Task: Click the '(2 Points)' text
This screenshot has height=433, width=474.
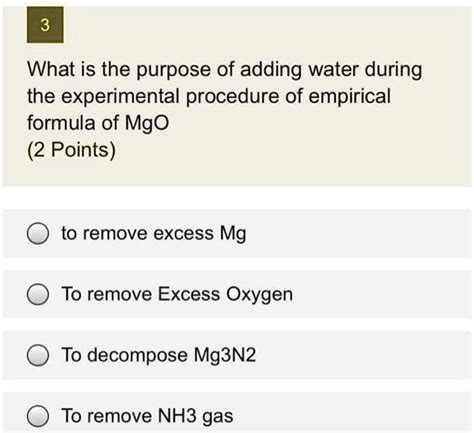Action: coord(71,150)
